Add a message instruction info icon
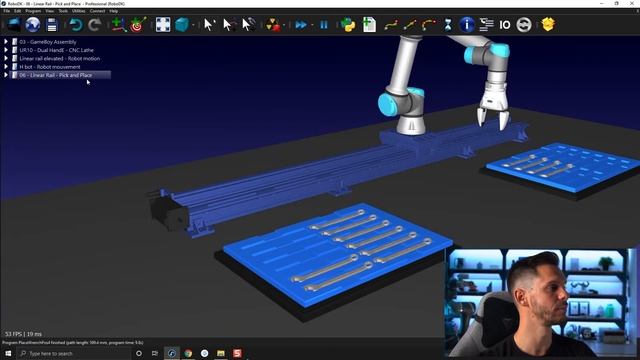Image resolution: width=640 pixels, height=360 pixels. coord(467,25)
